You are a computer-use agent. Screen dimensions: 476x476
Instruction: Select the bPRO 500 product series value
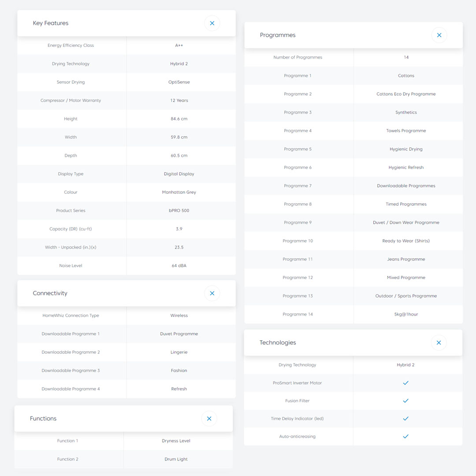click(x=179, y=211)
